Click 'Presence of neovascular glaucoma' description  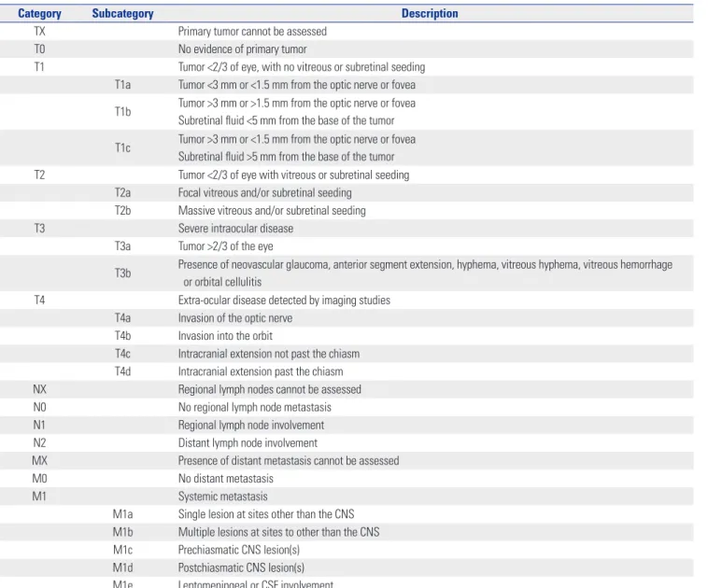425,273
